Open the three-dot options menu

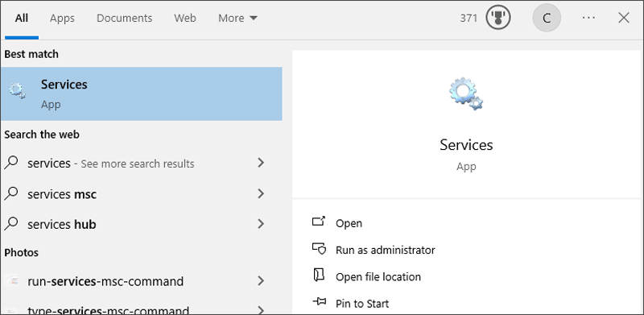click(588, 18)
